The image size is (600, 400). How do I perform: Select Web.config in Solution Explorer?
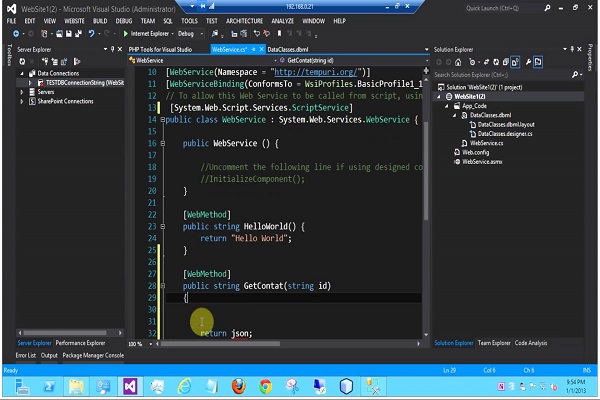tap(475, 152)
